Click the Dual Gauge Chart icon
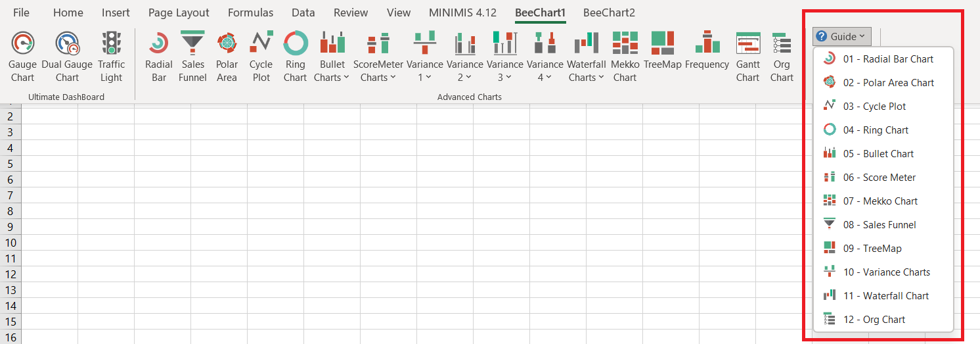 pyautogui.click(x=67, y=57)
